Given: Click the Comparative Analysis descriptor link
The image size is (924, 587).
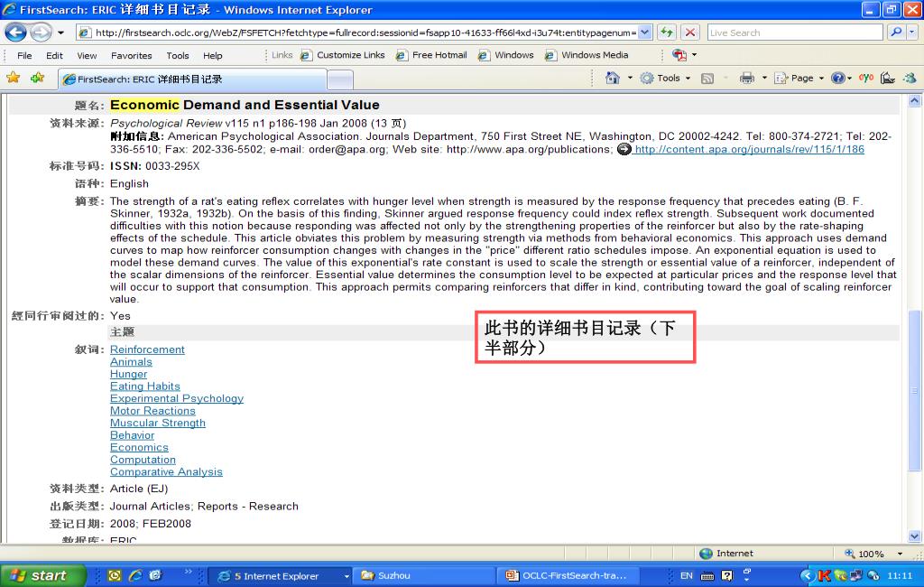Looking at the screenshot, I should tap(166, 472).
